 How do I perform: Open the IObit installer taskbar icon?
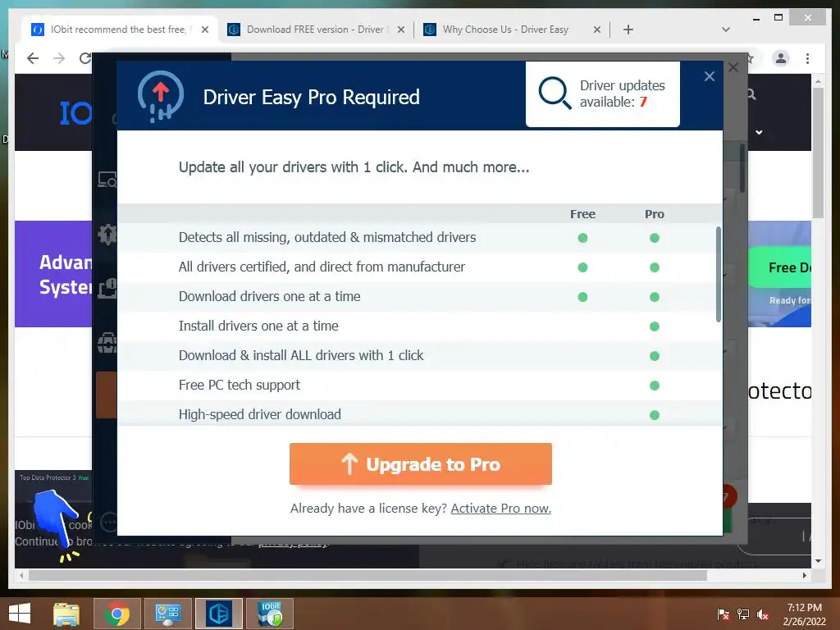(270, 614)
